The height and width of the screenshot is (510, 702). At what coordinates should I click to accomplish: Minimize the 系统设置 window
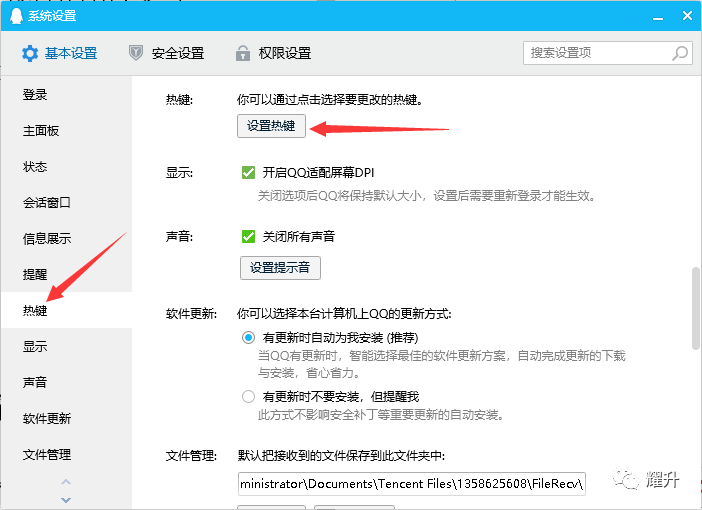click(658, 17)
